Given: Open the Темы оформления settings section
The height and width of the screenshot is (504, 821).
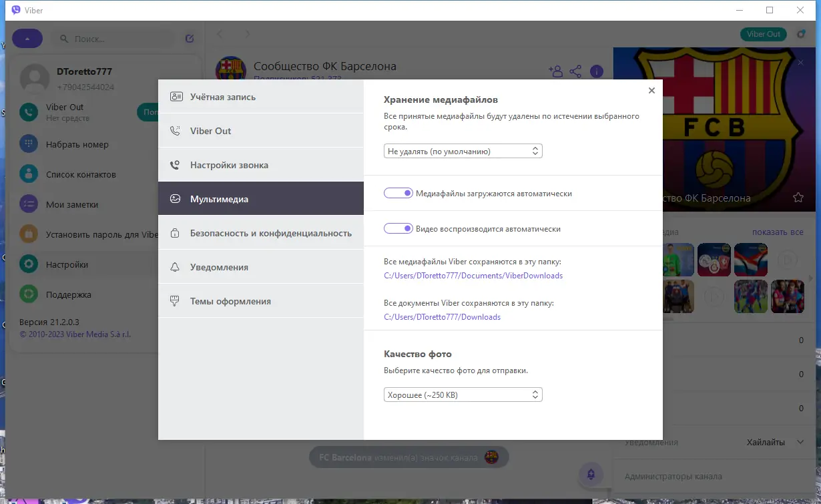Looking at the screenshot, I should [x=261, y=301].
